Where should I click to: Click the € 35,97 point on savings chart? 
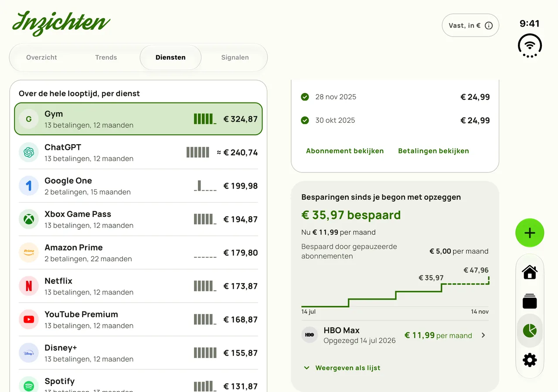point(442,284)
